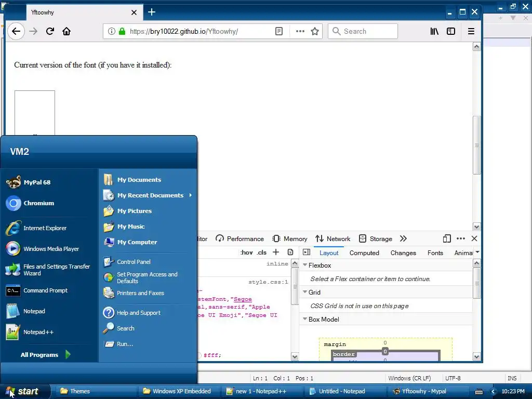Launch Notepad++ from Start menu
This screenshot has width=532, height=399.
[x=30, y=332]
